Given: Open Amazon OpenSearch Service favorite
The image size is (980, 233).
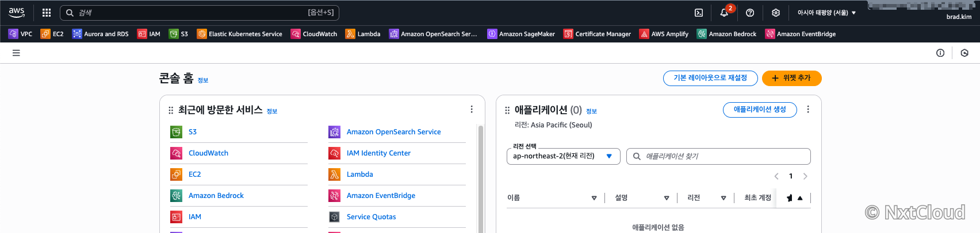Looking at the screenshot, I should tap(433, 34).
